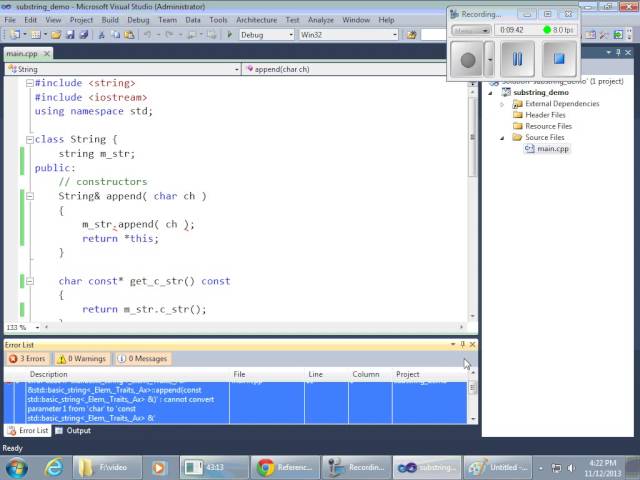640x480 pixels.
Task: Collapse the substring_demo project node
Action: (x=491, y=93)
